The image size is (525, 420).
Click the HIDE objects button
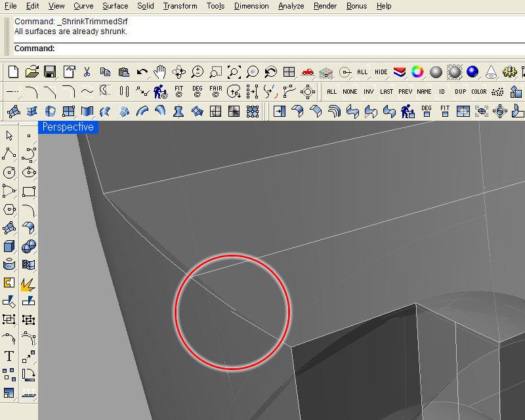pos(381,72)
